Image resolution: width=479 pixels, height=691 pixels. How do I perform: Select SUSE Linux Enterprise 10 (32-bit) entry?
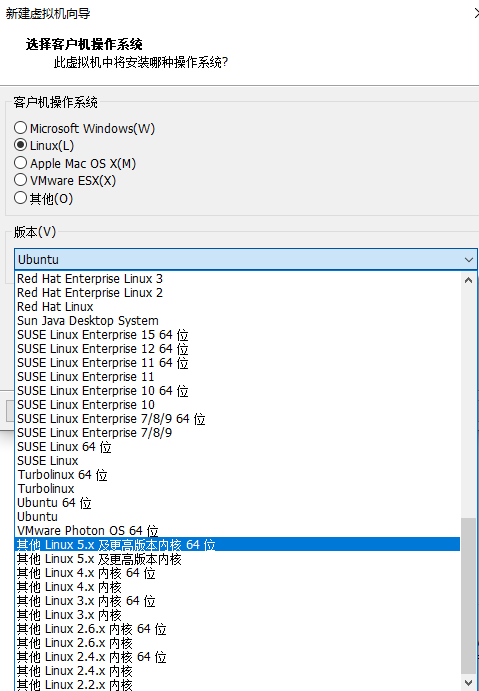pos(237,405)
